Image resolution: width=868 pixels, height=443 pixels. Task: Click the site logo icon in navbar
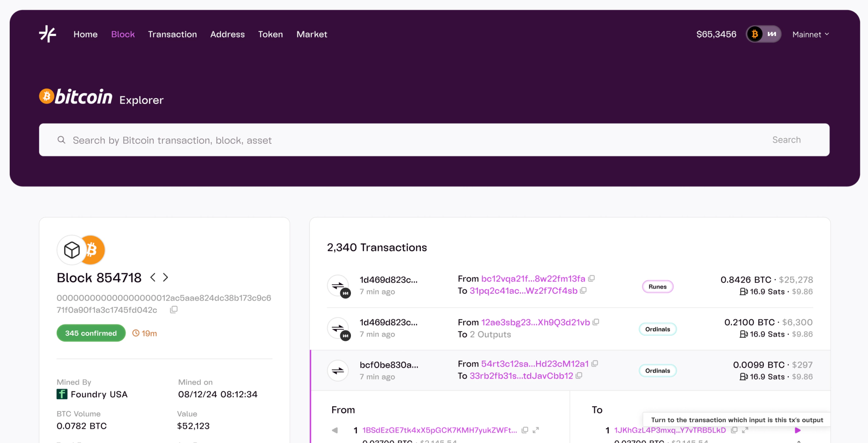click(47, 34)
